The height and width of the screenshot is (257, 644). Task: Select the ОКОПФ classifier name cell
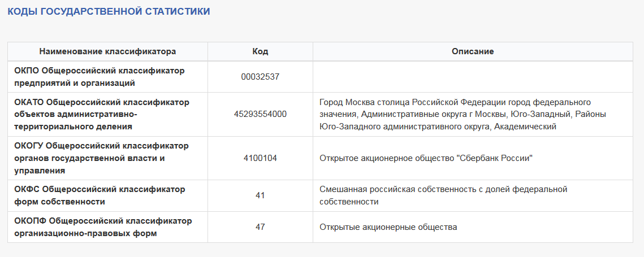click(107, 227)
